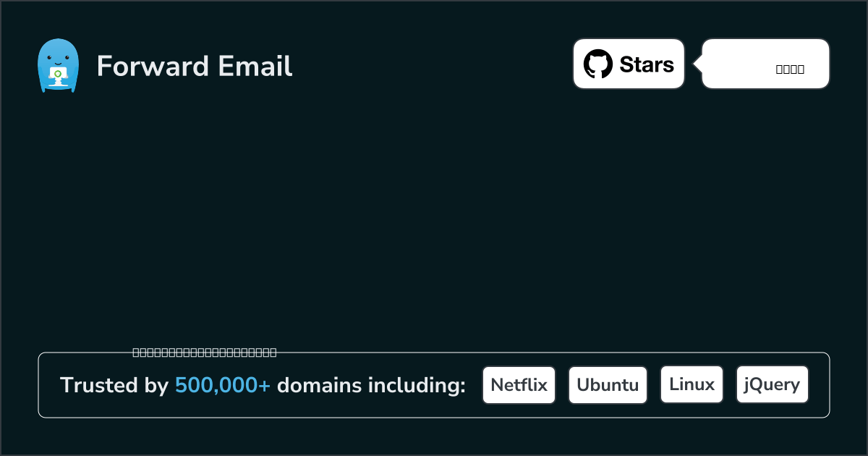Click the Forward Email title text
This screenshot has height=456, width=868.
(x=195, y=66)
